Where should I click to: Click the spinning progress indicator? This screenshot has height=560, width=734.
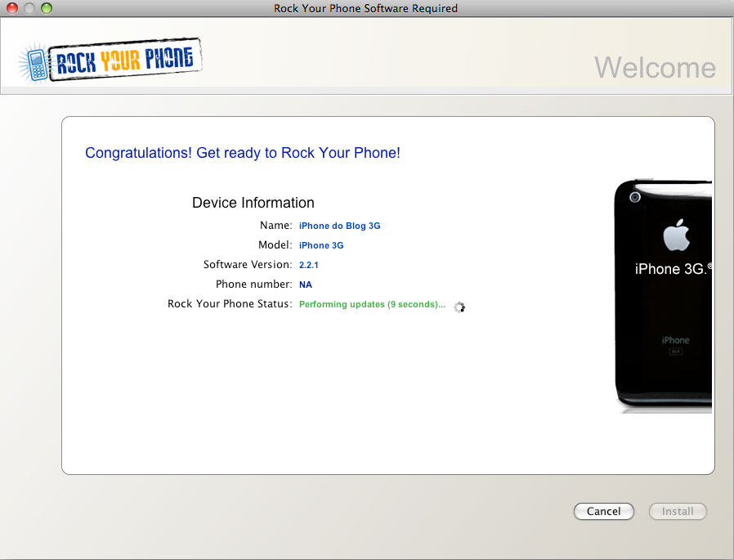point(459,307)
